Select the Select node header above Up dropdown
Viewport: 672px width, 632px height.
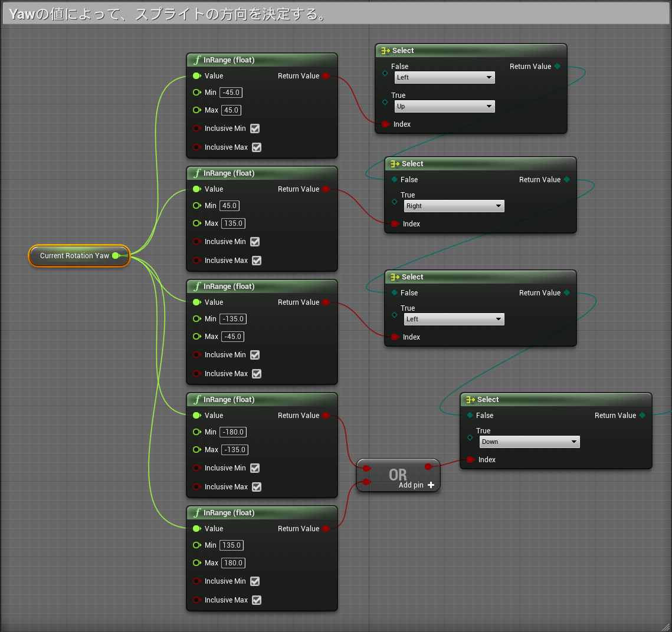tap(471, 51)
